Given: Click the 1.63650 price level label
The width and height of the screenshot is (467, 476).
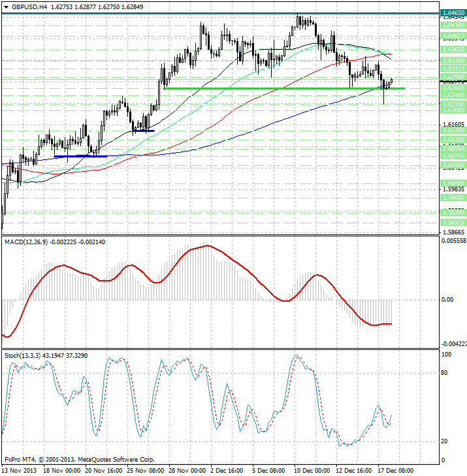Looking at the screenshot, I should 453,49.
